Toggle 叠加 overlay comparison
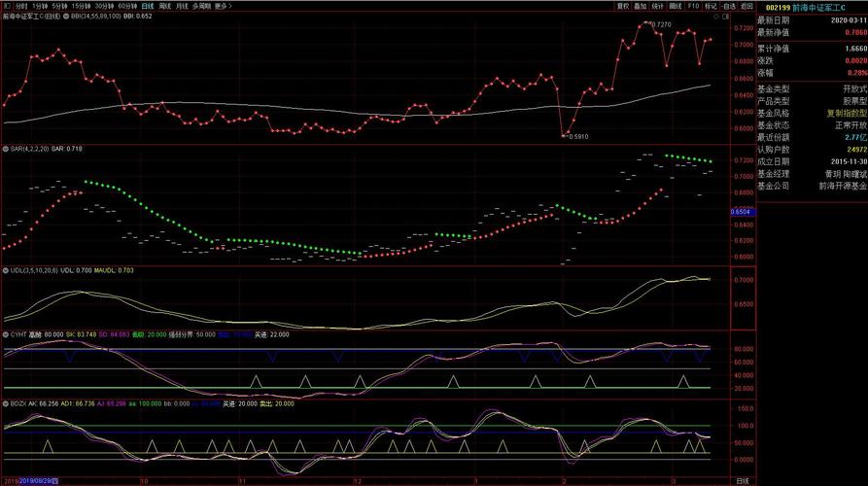Viewport: 868px width, 486px height. coord(640,6)
